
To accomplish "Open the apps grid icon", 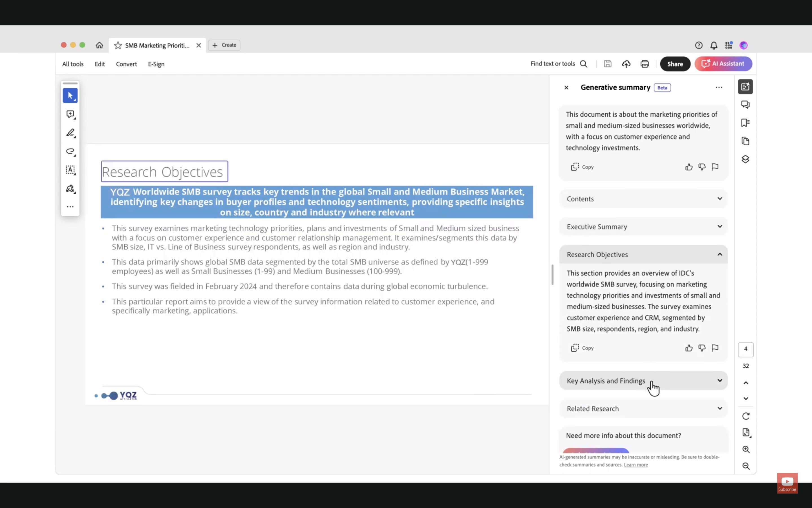I will click(x=729, y=45).
